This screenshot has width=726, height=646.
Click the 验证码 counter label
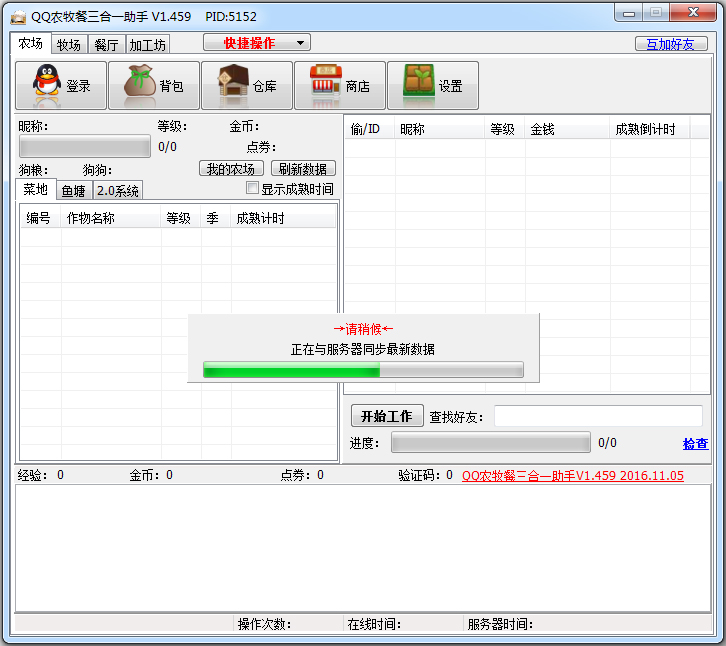click(419, 475)
